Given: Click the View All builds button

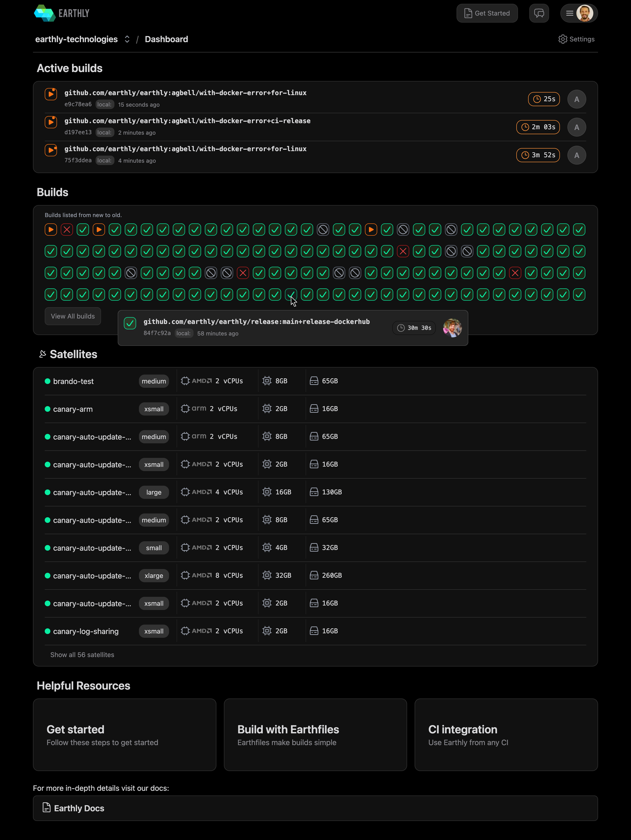Looking at the screenshot, I should tap(73, 316).
